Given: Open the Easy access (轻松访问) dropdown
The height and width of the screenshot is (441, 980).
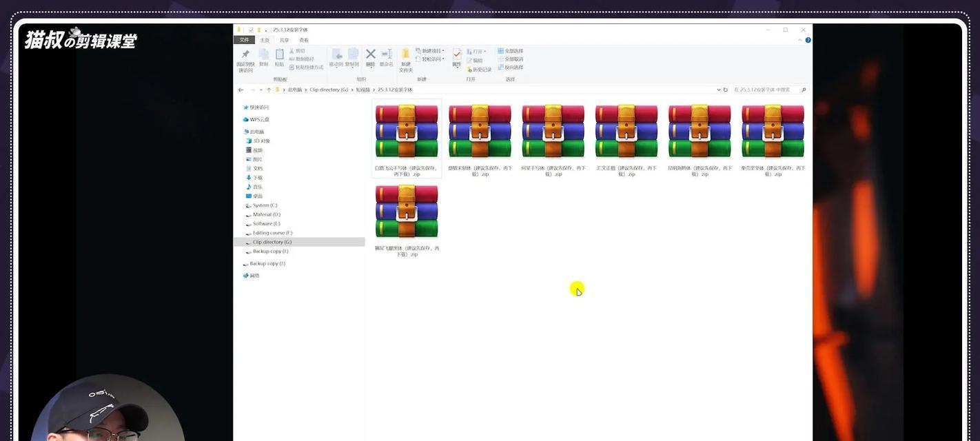Looking at the screenshot, I should 430,59.
